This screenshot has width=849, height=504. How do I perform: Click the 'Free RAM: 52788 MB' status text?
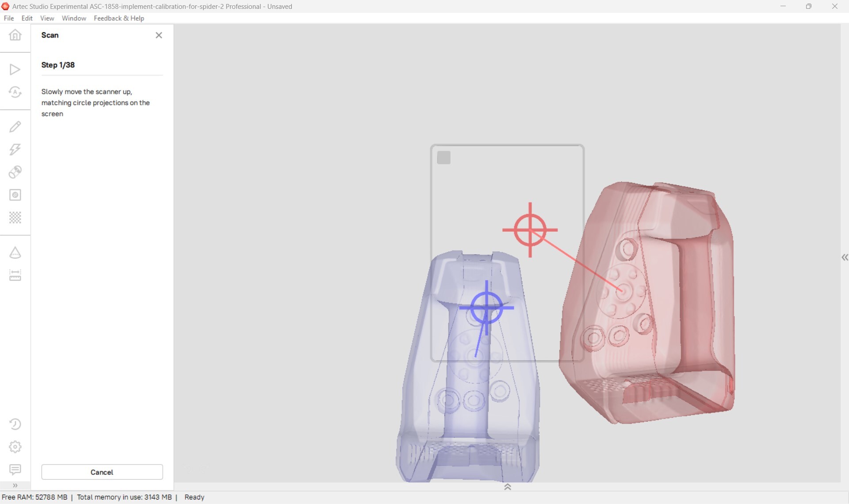tap(34, 497)
